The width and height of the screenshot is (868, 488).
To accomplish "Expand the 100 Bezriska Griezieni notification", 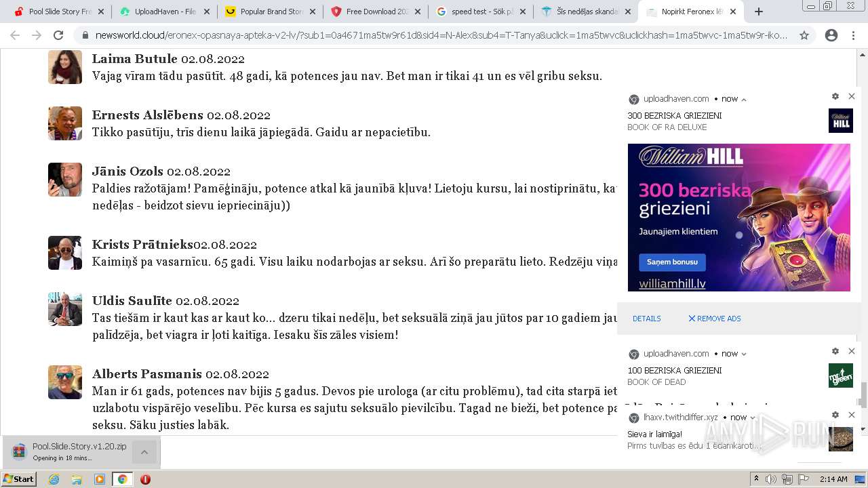I will coord(744,354).
